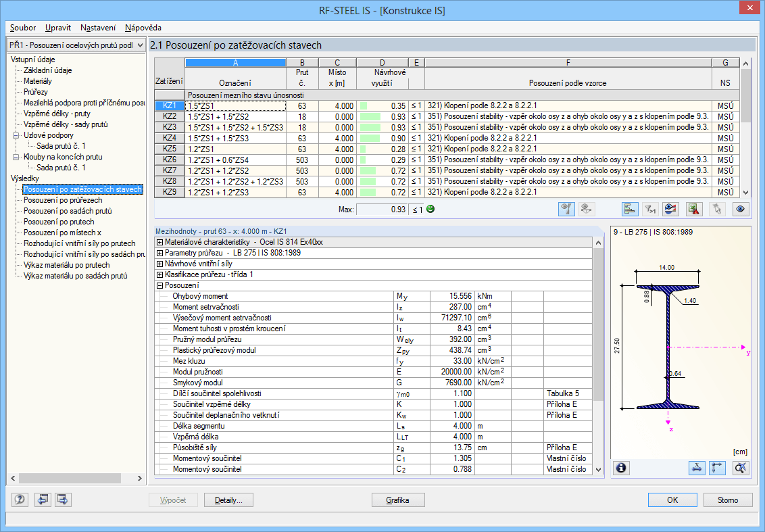Go to next input window arrow icon
This screenshot has height=532, width=765.
[64, 500]
